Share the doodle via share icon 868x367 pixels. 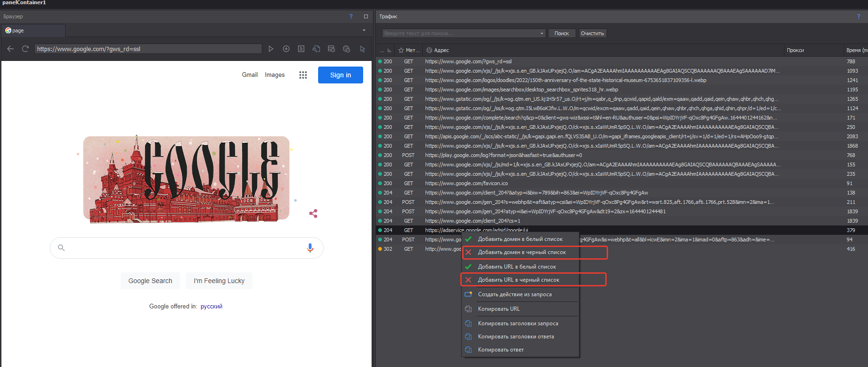tap(313, 214)
